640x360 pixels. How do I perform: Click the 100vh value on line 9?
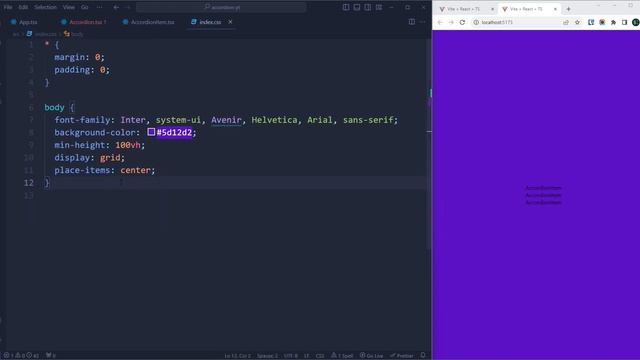click(x=128, y=145)
